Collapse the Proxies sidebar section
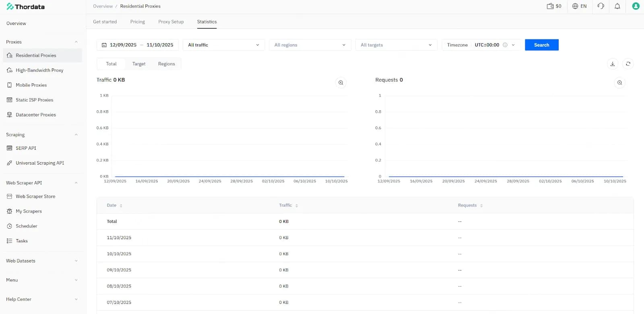 (x=76, y=42)
